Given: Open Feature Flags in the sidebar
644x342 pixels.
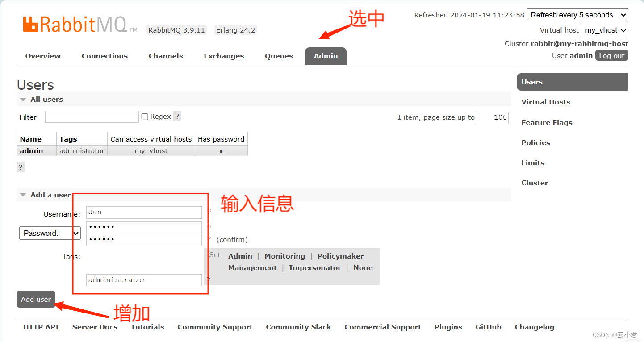Looking at the screenshot, I should coord(547,122).
